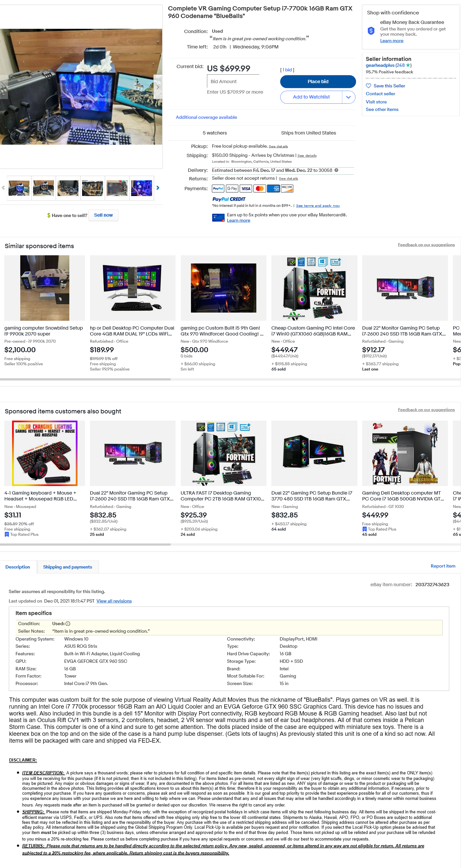
Task: Click See other items link
Action: (382, 110)
